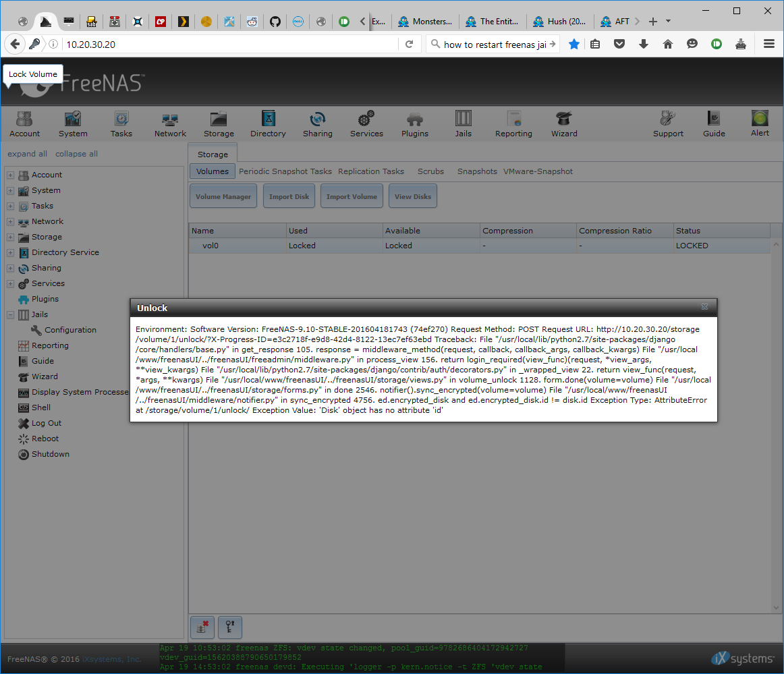Screen dimensions: 784x674
Task: Open Reporting in top toolbar
Action: (x=513, y=124)
